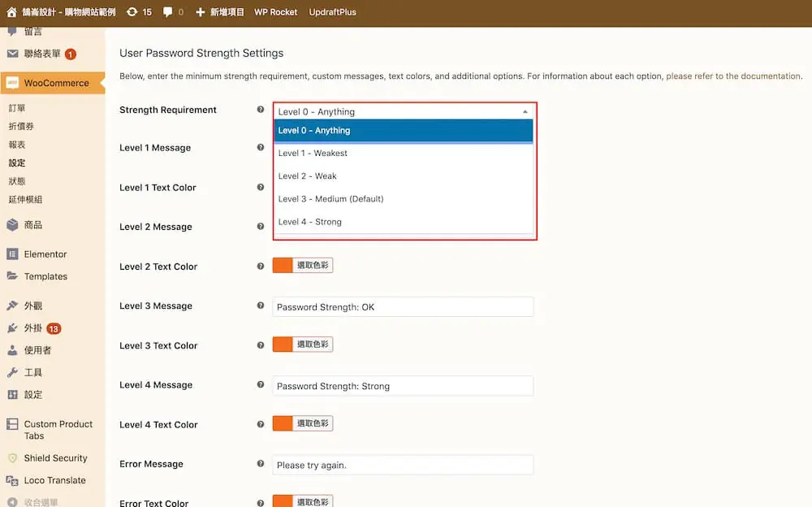Click help icon beside Level 4 Message
Screen dimensions: 812x507
pos(261,384)
